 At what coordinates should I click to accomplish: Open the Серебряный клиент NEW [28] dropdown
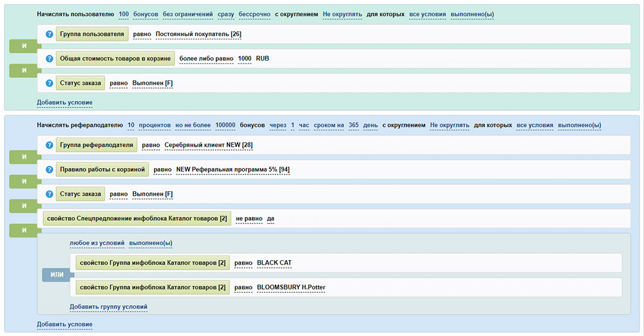click(209, 145)
